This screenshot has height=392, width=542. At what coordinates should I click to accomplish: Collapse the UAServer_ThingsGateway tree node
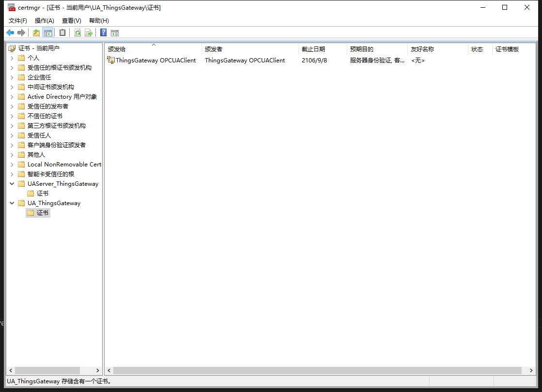[12, 184]
